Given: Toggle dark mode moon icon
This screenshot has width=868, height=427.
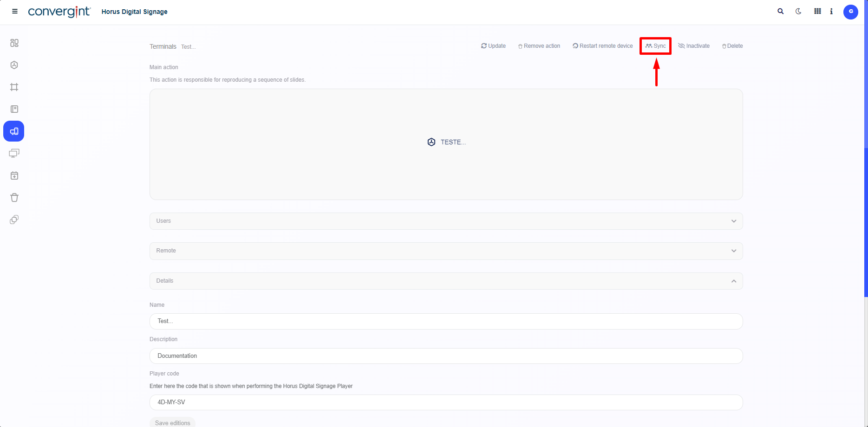Looking at the screenshot, I should pyautogui.click(x=798, y=12).
